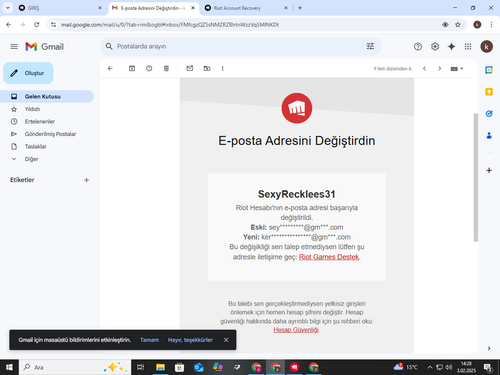Viewport: 500px width, 375px height.
Task: Reload the page in Chrome
Action: tap(37, 25)
